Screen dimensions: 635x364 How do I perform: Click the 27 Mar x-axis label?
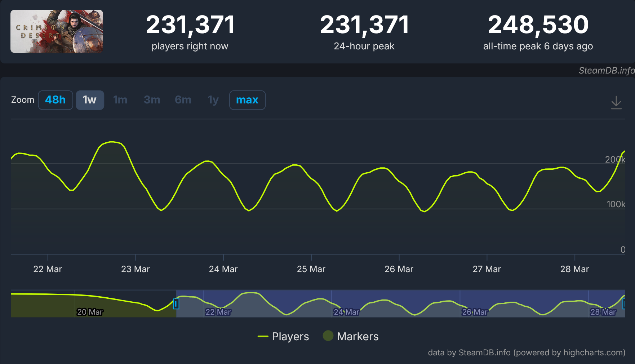pyautogui.click(x=487, y=269)
